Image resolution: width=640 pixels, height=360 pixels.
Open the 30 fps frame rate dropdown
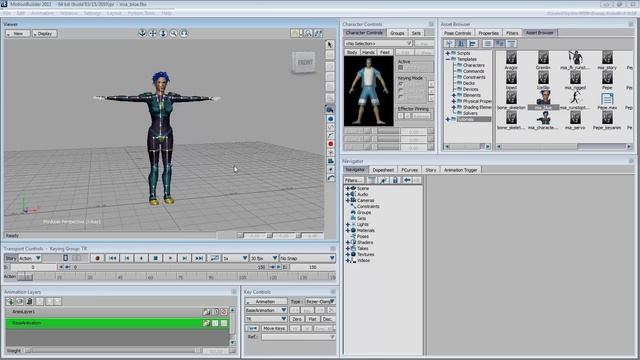point(264,258)
